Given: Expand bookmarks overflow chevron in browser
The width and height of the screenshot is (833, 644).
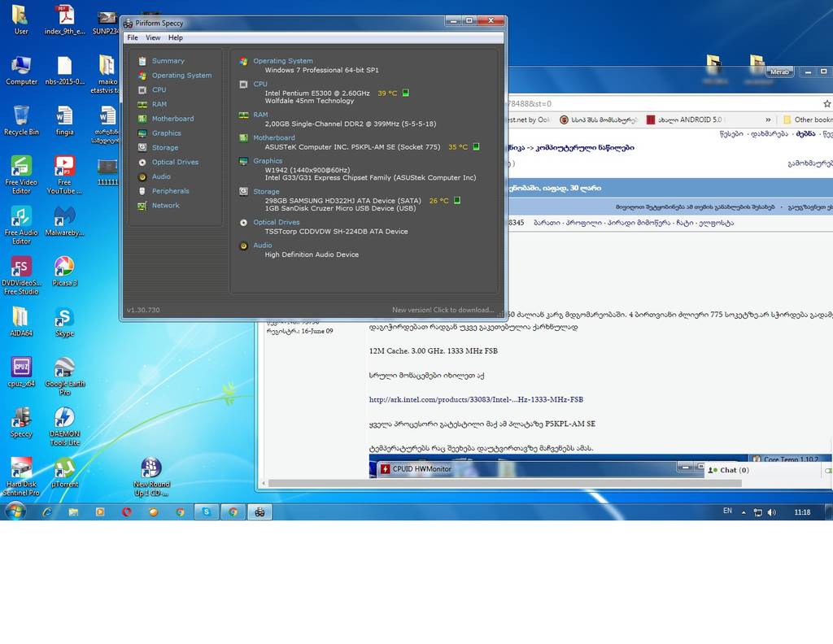Looking at the screenshot, I should tap(768, 120).
